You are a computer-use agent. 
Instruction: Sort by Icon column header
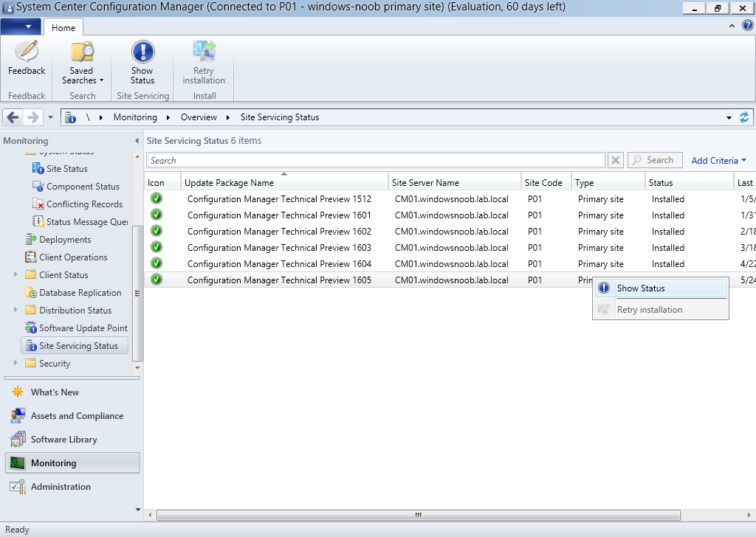click(x=162, y=182)
